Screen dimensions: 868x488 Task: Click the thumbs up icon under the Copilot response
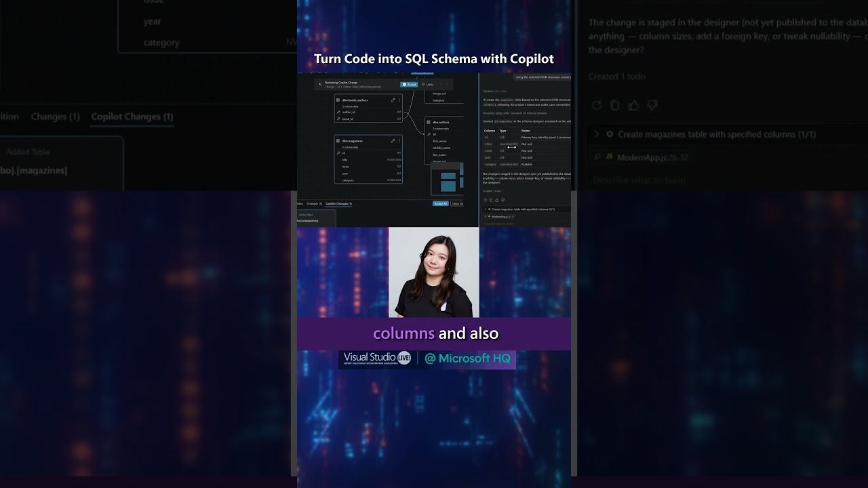coord(497,200)
